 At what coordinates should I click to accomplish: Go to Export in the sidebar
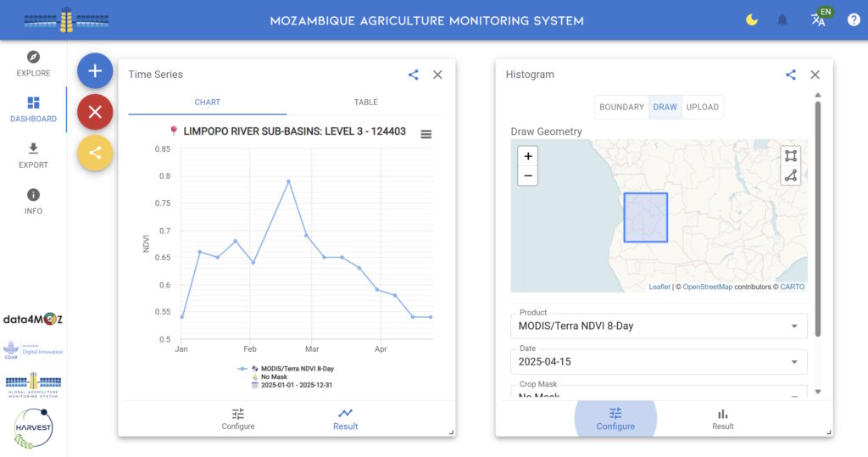33,155
